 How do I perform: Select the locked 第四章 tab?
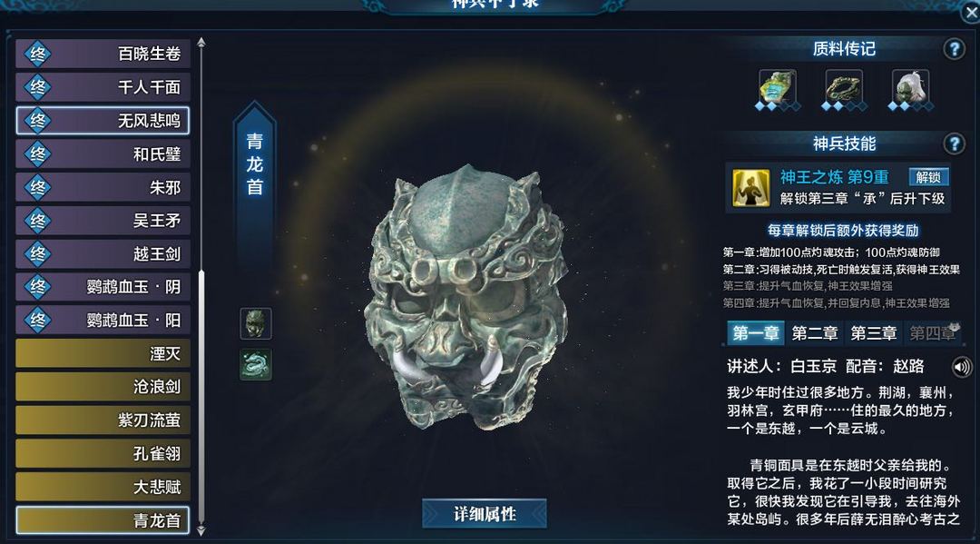tap(932, 333)
